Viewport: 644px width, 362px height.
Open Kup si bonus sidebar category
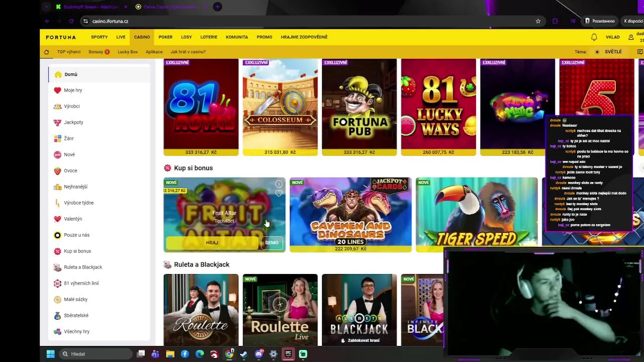point(99,251)
